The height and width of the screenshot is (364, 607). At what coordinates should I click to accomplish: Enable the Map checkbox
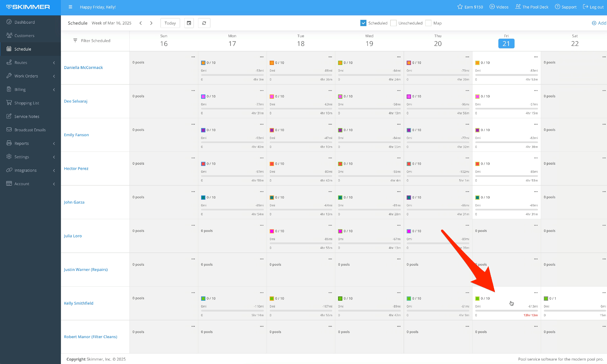tap(428, 23)
